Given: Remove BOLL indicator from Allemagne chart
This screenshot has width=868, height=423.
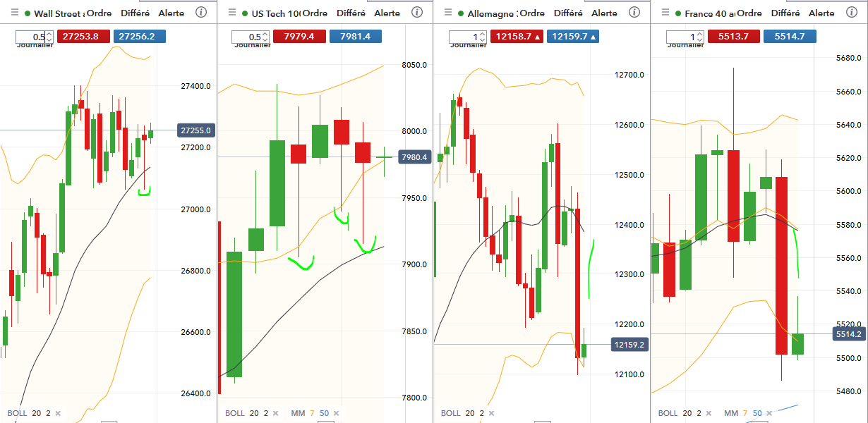Looking at the screenshot, I should click(x=491, y=413).
